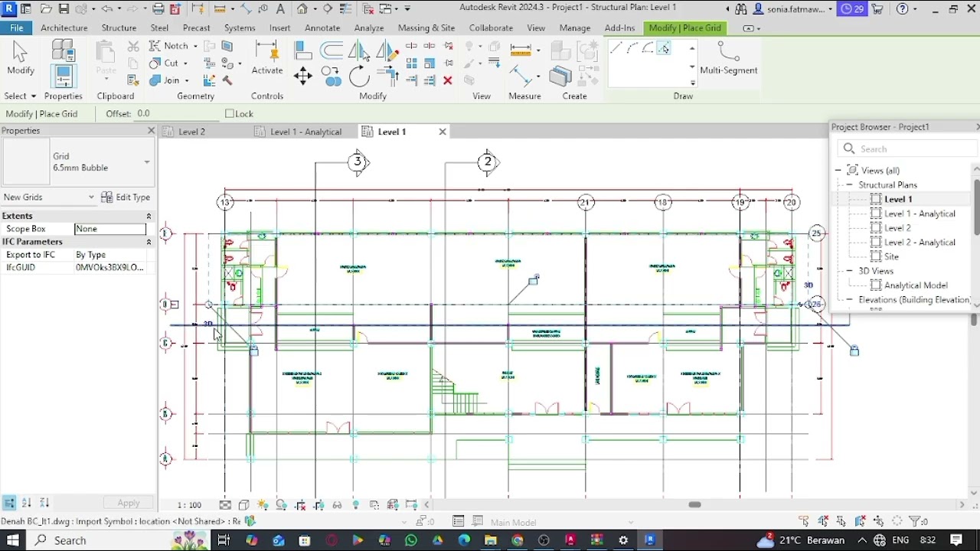Activate controls with the Activate button

267,59
